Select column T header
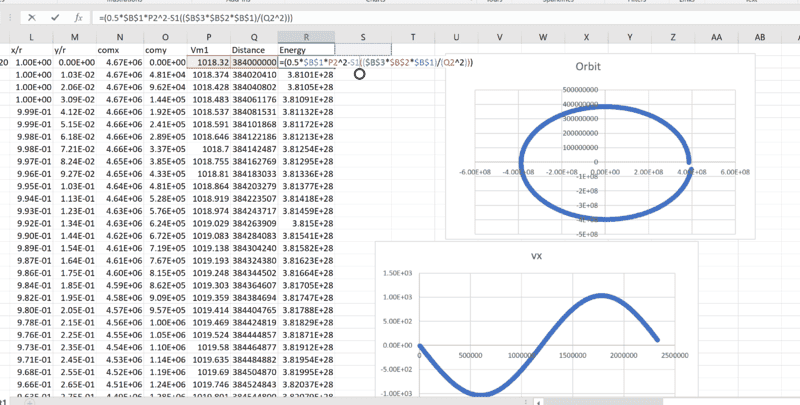Viewport: 800px width, 405px height. click(413, 37)
